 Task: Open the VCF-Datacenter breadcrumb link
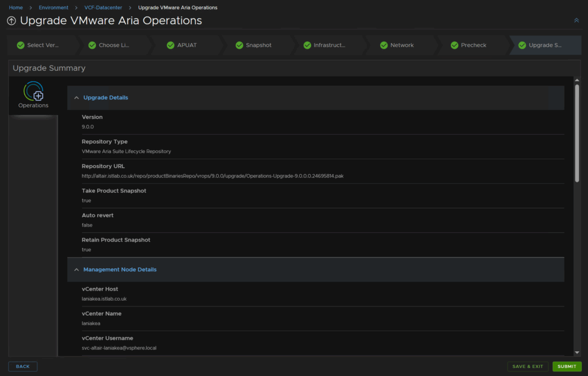[x=103, y=7]
